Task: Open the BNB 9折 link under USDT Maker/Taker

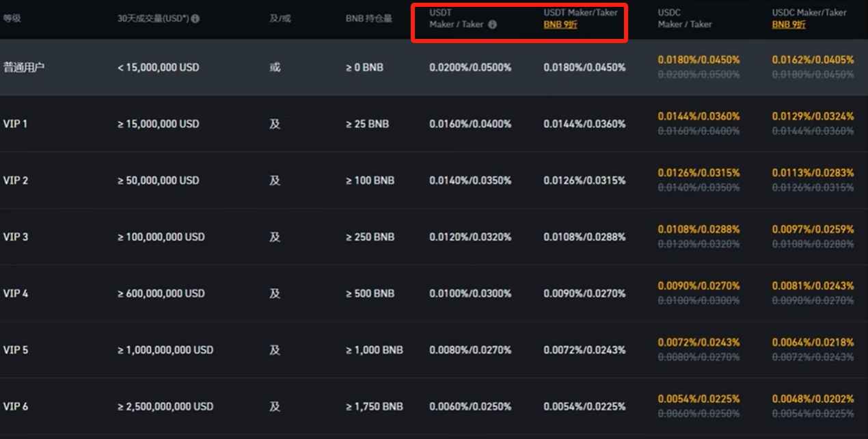Action: click(560, 25)
